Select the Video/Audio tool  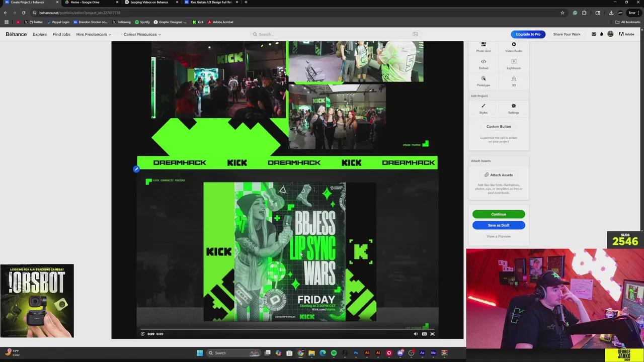[514, 47]
